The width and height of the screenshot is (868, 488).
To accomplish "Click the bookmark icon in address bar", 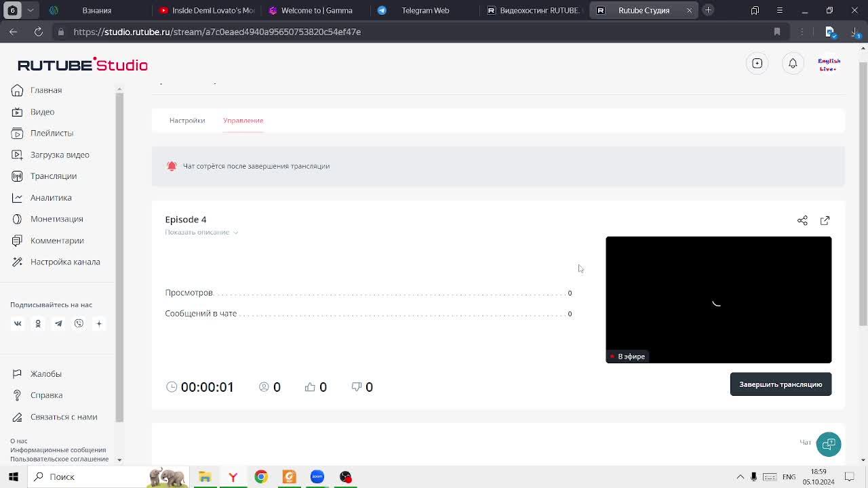I will (x=777, y=32).
